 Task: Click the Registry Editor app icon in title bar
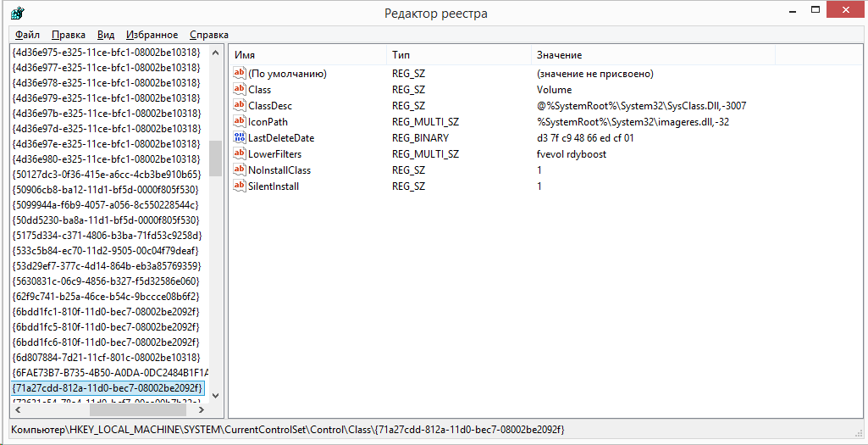(17, 14)
